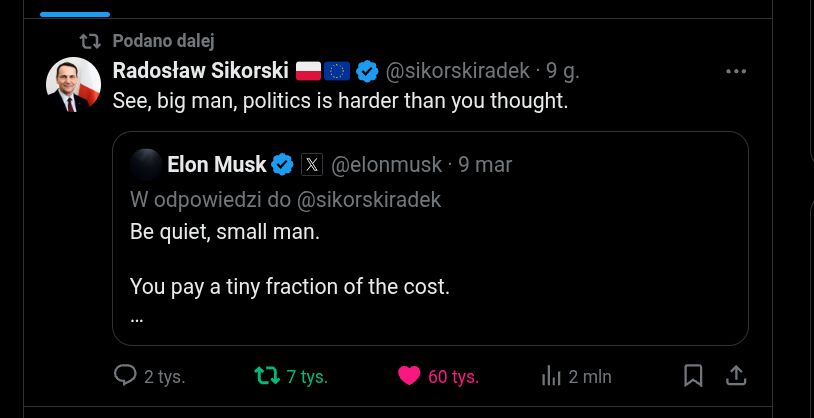Click Elon Musk's avatar in quoted post
This screenshot has height=418, width=814.
(x=146, y=164)
